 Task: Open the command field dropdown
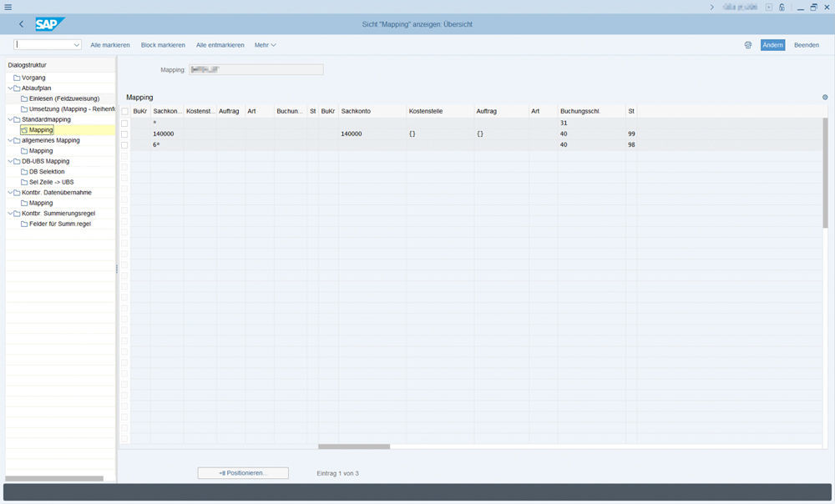pos(77,45)
